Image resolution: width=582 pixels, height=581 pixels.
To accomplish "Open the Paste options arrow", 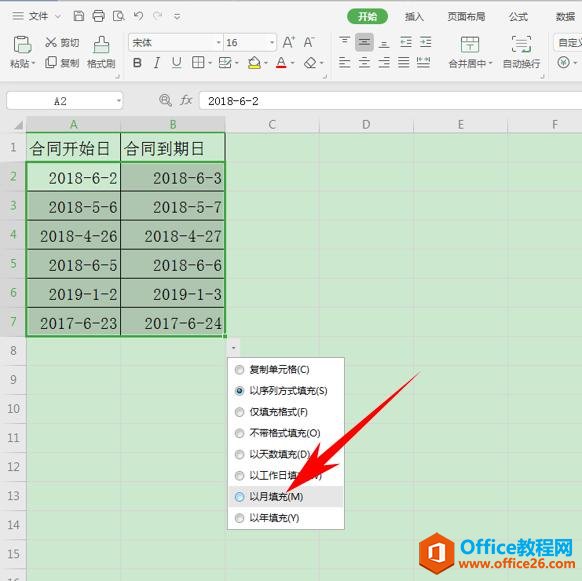I will (x=33, y=63).
